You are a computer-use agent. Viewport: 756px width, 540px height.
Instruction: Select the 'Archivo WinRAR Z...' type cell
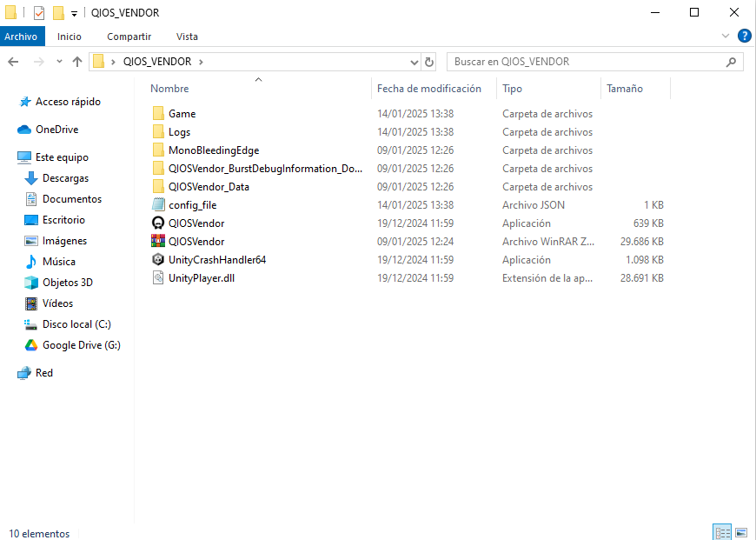click(x=548, y=241)
